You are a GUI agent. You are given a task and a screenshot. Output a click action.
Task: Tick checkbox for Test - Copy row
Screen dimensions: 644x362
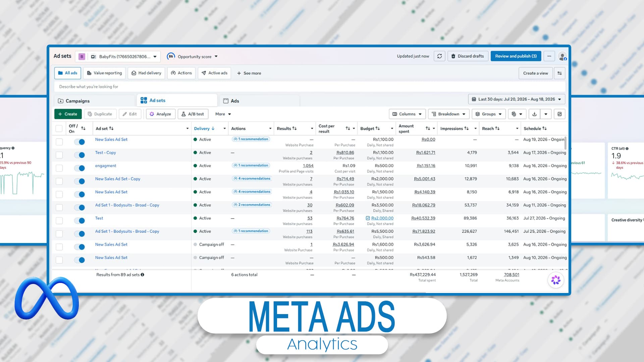[59, 155]
